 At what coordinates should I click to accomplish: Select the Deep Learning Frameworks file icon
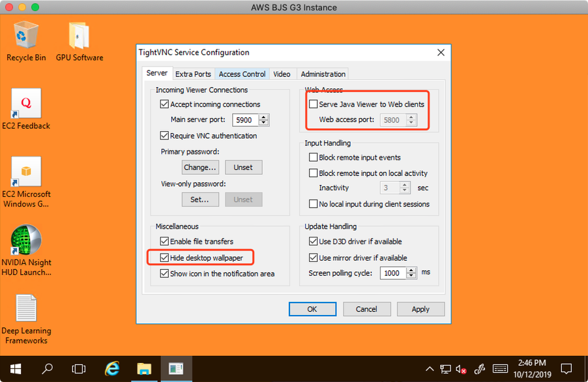(26, 309)
